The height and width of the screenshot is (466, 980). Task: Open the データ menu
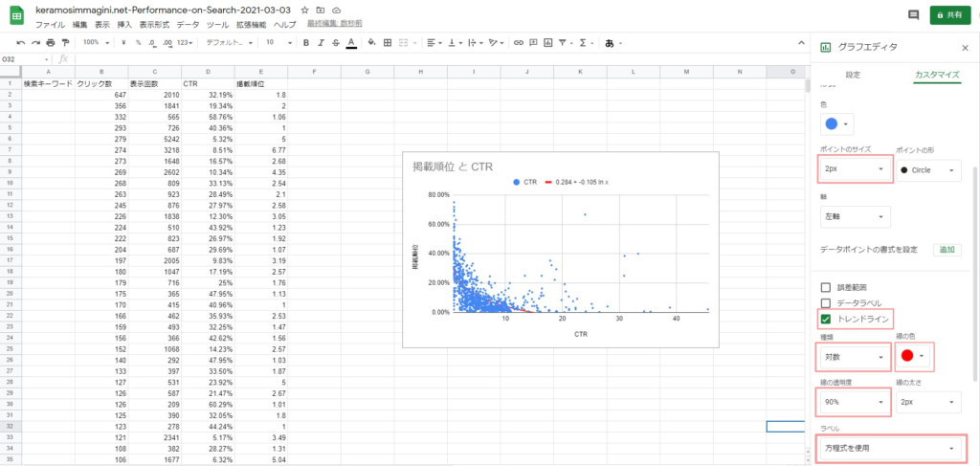coord(189,24)
